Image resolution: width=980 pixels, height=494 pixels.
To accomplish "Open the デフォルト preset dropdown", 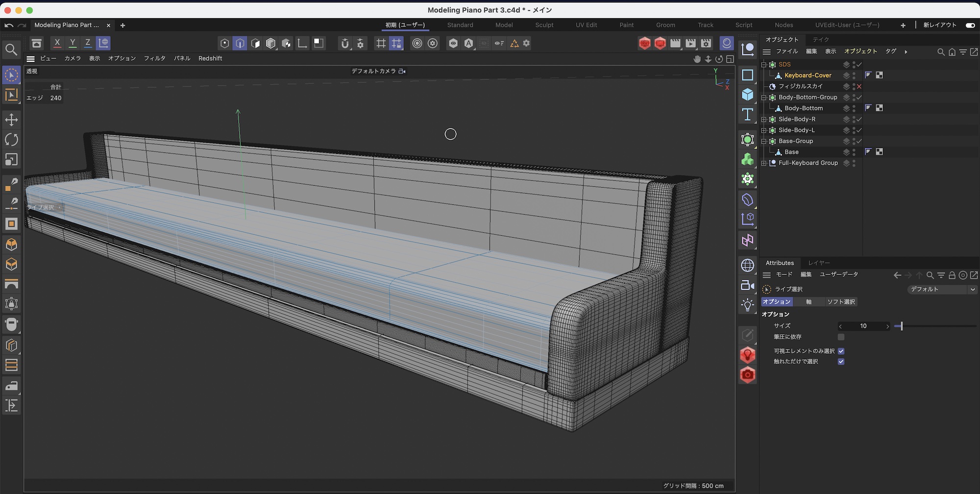I will pyautogui.click(x=941, y=289).
